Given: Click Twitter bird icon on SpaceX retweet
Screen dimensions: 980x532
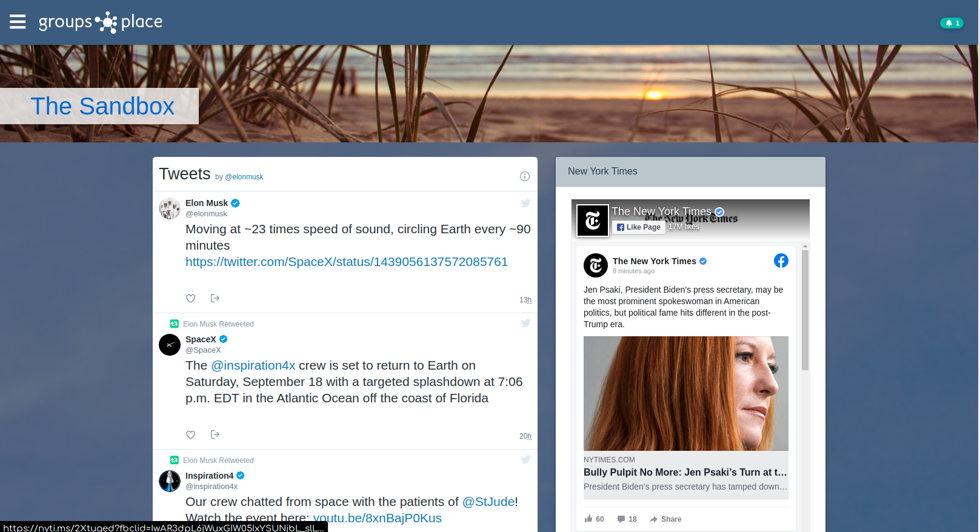Looking at the screenshot, I should [x=525, y=323].
